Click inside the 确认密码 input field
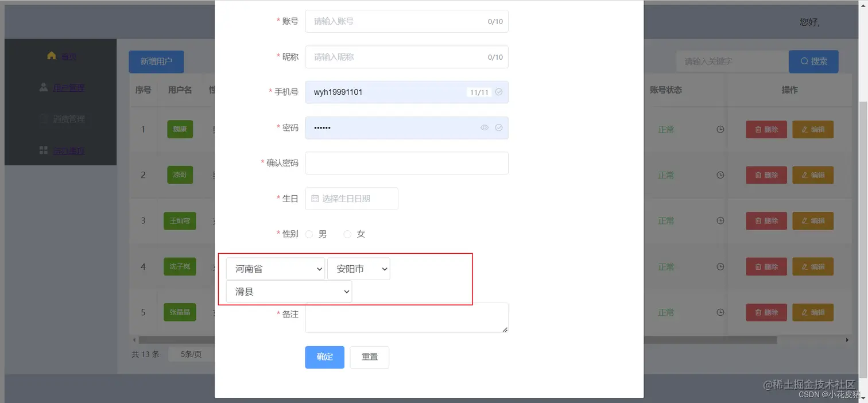 coord(406,163)
